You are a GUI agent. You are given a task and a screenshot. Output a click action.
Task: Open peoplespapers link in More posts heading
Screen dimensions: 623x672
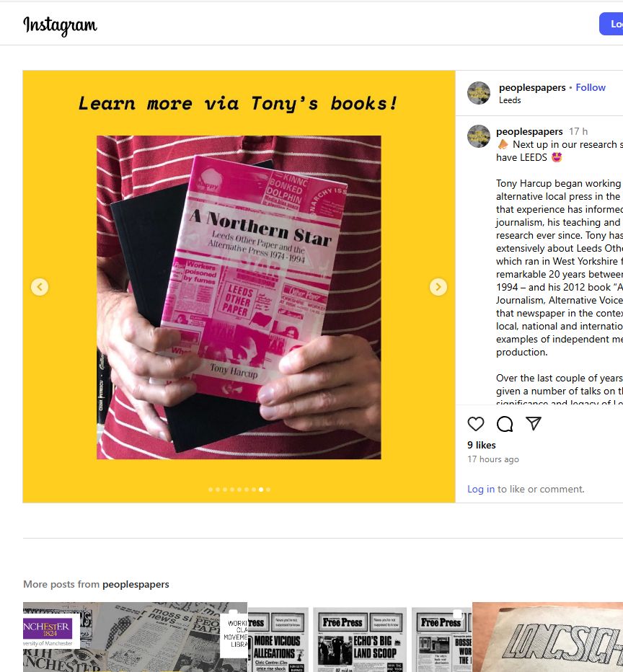[x=136, y=584]
